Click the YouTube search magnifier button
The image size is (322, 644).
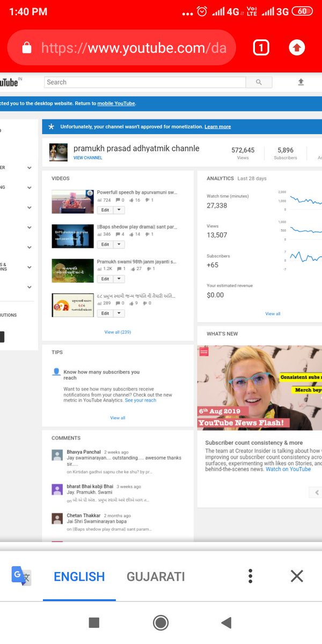pos(259,82)
